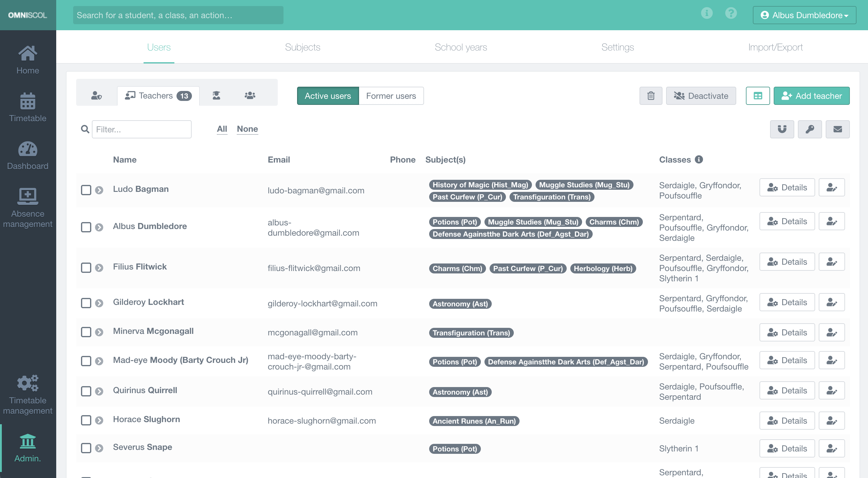Expand the Minerva Mcgonagall row details arrow
Viewport: 868px width, 478px height.
[x=99, y=332]
